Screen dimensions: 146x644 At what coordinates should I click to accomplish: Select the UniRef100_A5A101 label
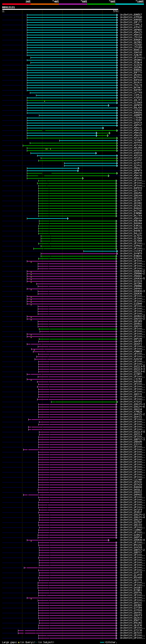131,128
